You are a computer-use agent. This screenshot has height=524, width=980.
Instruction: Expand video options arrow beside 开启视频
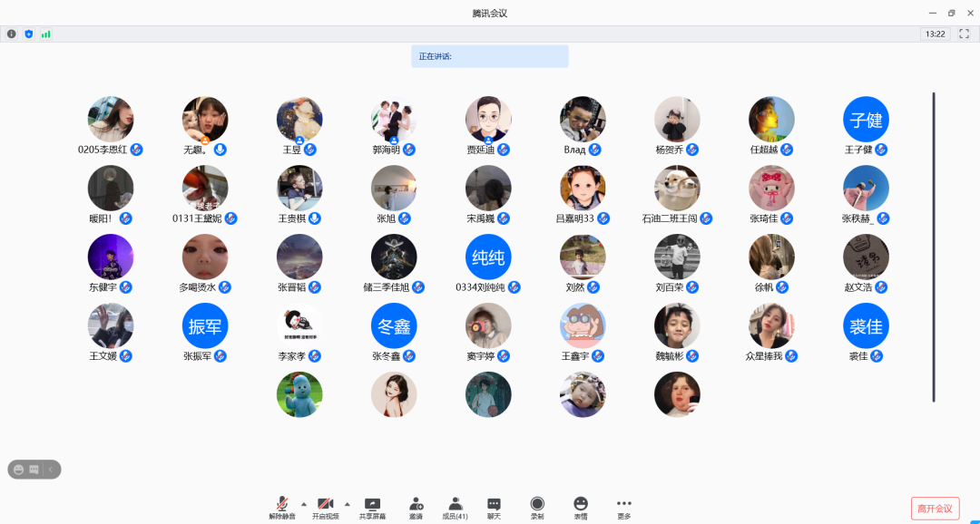[347, 503]
